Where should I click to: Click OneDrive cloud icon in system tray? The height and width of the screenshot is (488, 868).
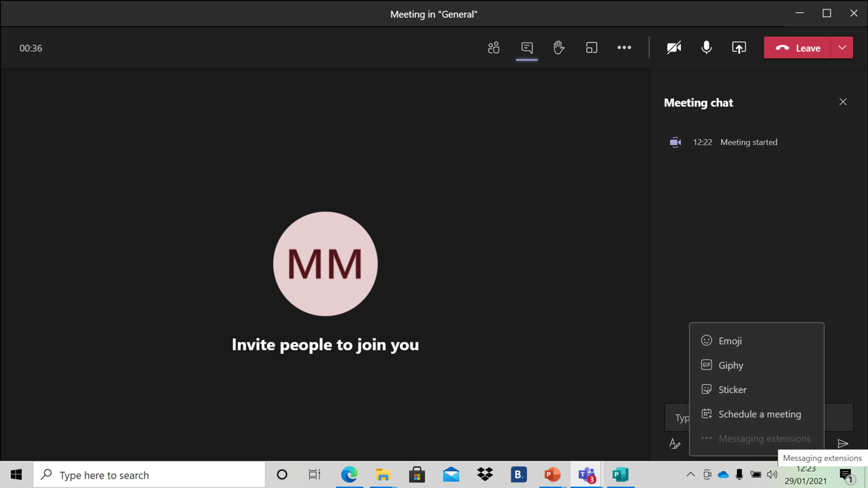pyautogui.click(x=723, y=474)
